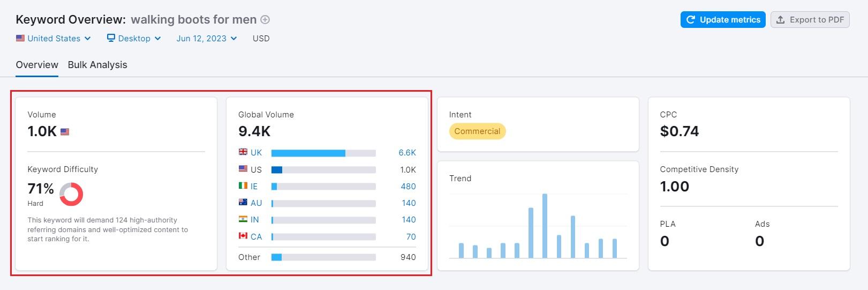Image resolution: width=868 pixels, height=290 pixels.
Task: Click the Canada flag icon
Action: [x=243, y=236]
